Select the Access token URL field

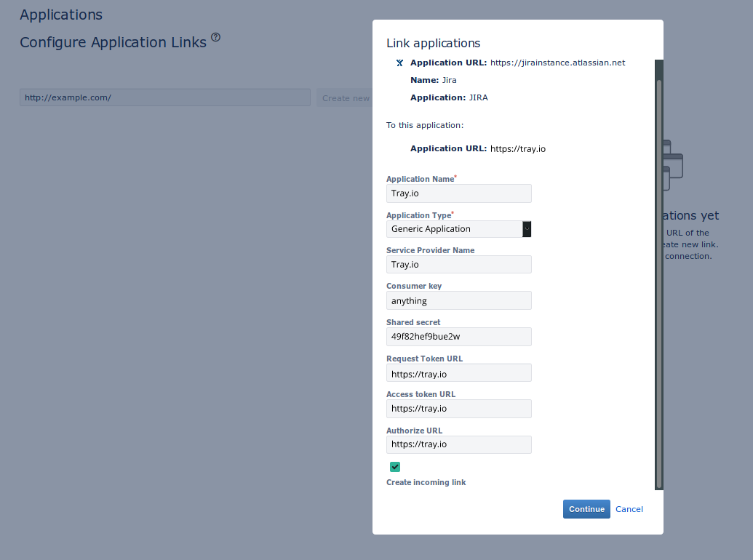tap(458, 409)
